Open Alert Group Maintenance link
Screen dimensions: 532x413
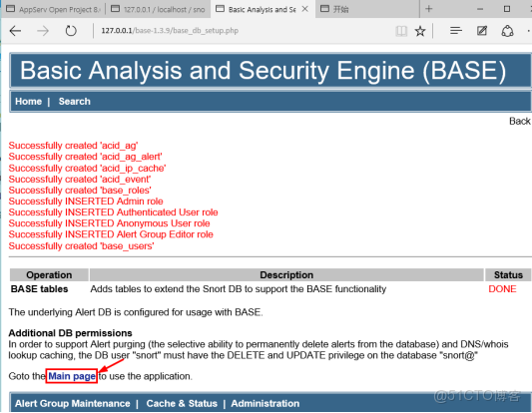pos(72,403)
